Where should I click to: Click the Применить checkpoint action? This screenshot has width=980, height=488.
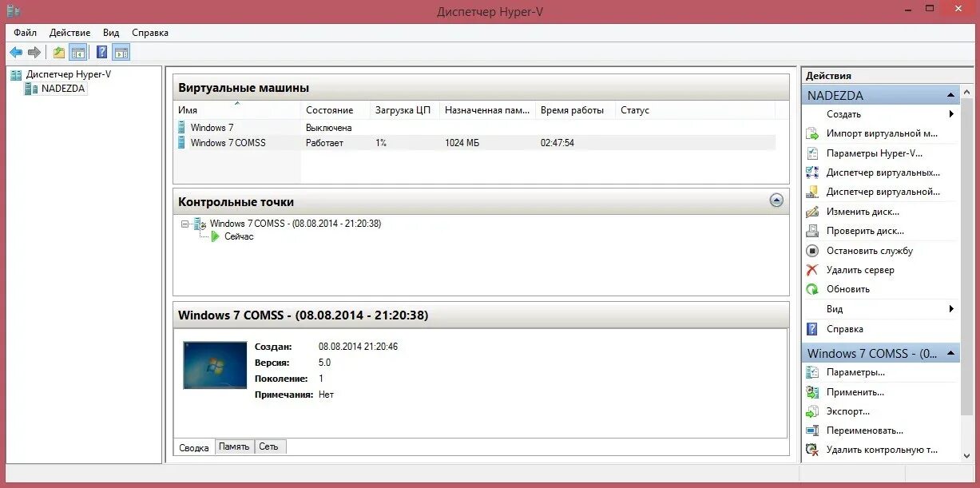(x=855, y=392)
